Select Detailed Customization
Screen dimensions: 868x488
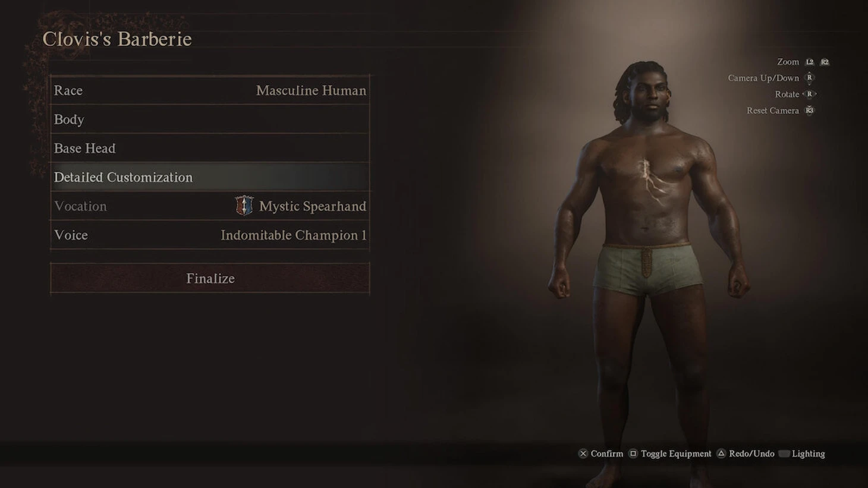(210, 177)
